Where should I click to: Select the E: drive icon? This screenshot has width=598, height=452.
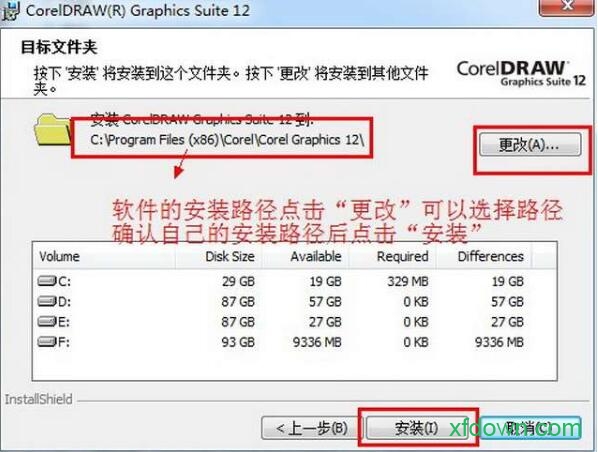pos(47,322)
